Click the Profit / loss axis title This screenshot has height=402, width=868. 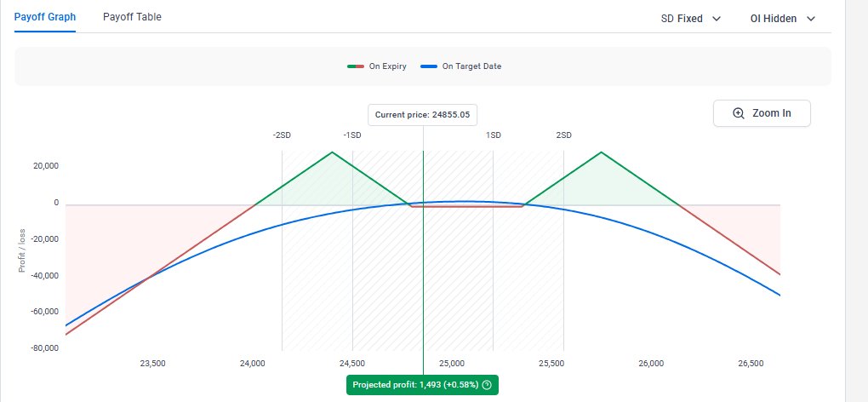pos(22,251)
